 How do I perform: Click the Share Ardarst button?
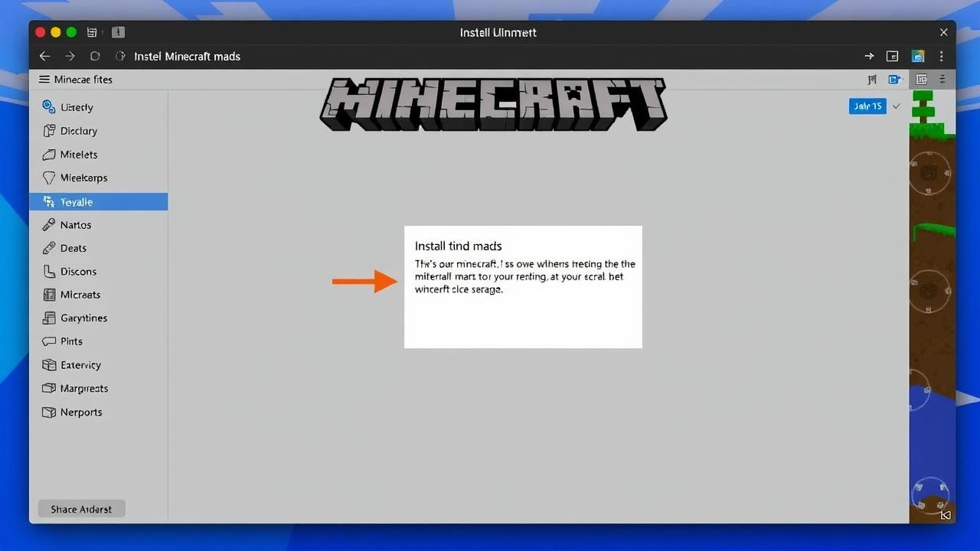(81, 509)
